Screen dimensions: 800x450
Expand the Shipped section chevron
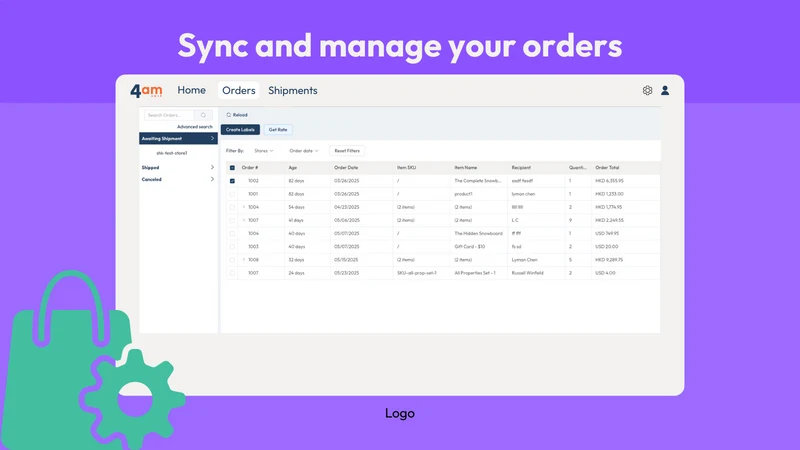(212, 167)
